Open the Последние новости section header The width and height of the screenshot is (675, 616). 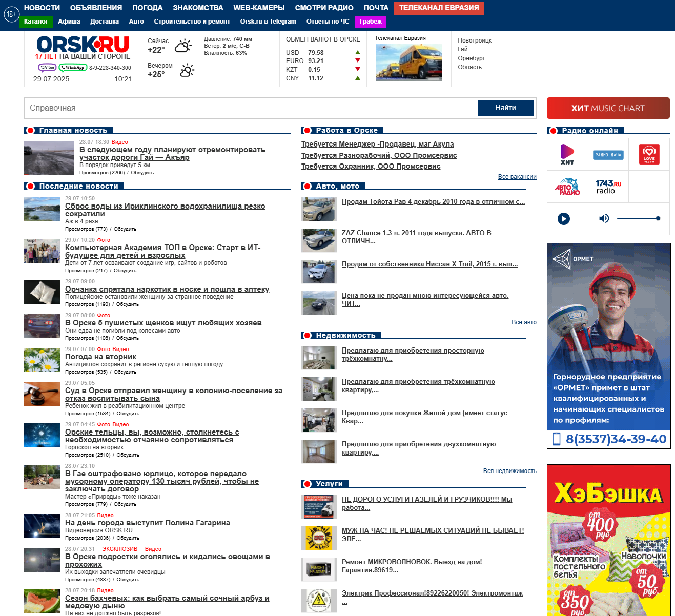tap(78, 186)
